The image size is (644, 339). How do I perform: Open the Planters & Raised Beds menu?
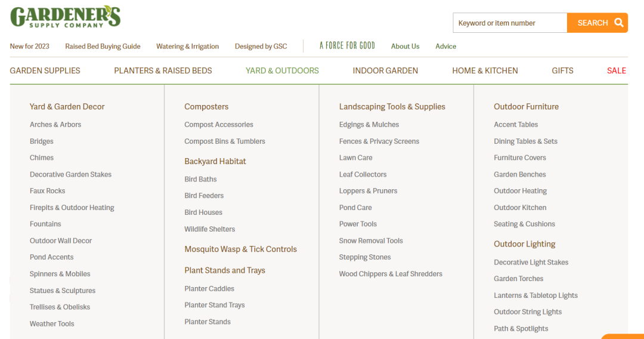pyautogui.click(x=163, y=70)
